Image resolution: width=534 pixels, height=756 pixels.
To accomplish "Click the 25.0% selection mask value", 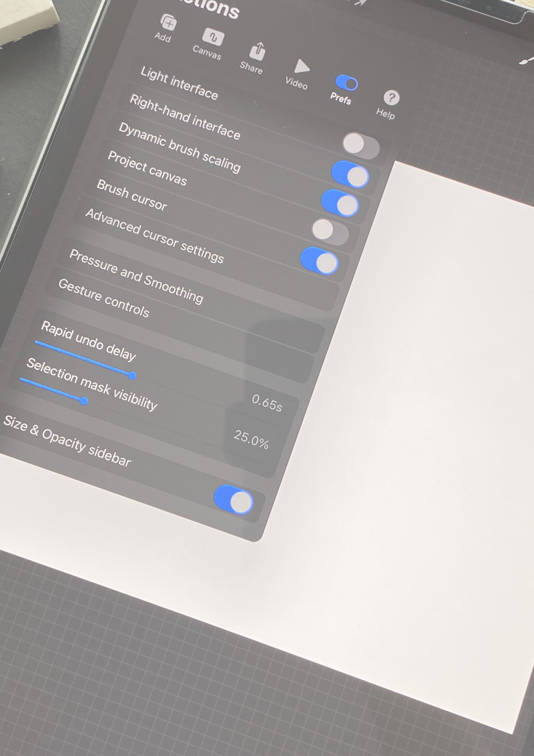I will tap(251, 440).
